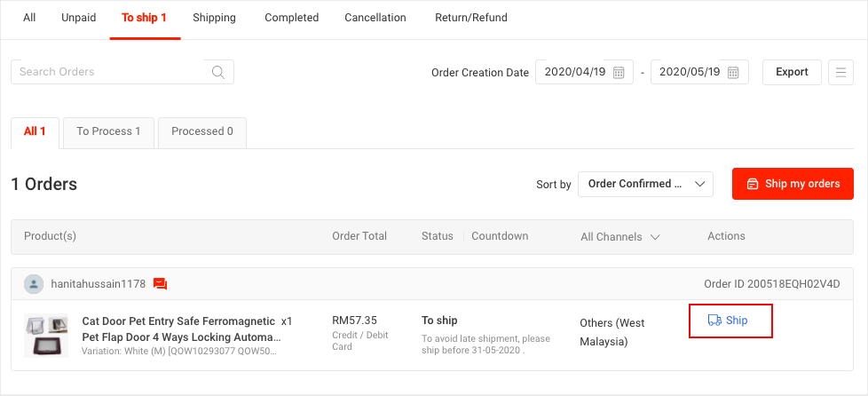
Task: Open the hamburger list menu beside Export
Action: point(840,72)
